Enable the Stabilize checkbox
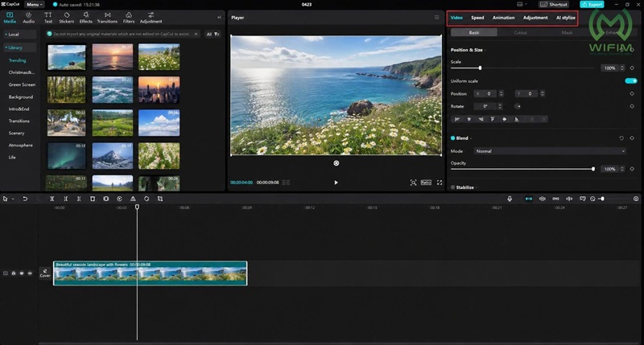644x345 pixels. point(453,187)
